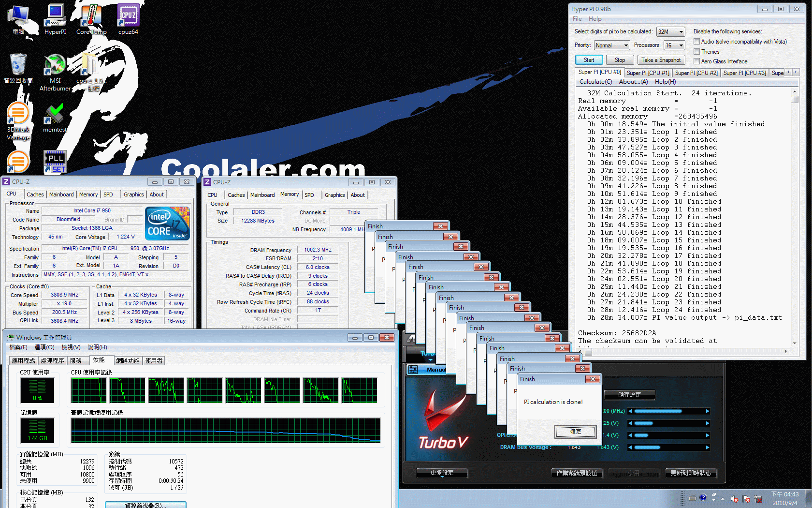
Task: Click the left arrow of DRAM Bus Voltage slider
Action: click(x=630, y=448)
